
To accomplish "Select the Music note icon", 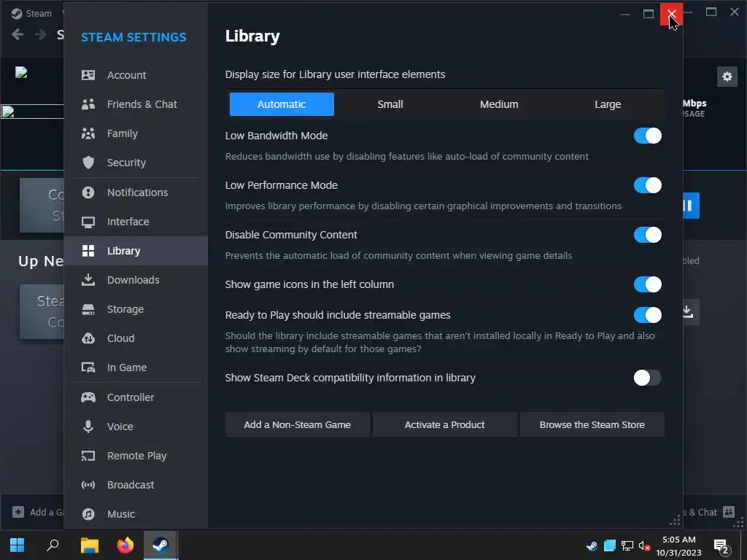I will point(88,514).
